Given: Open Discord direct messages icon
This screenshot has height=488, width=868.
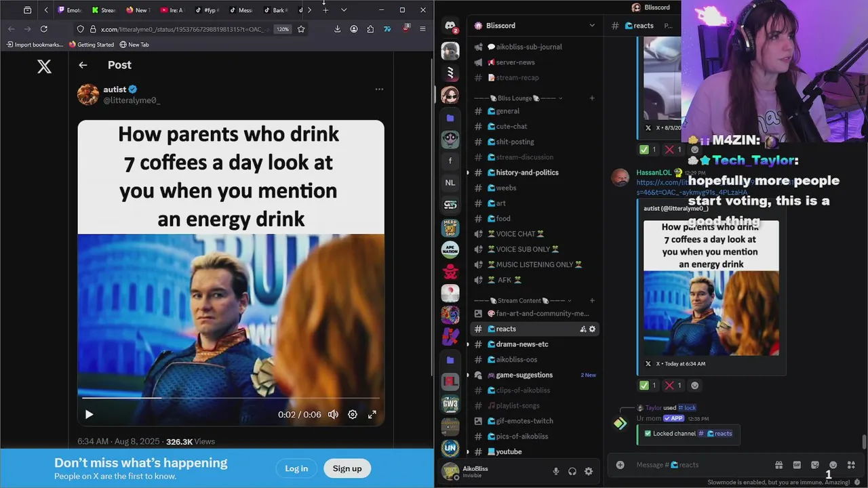Looking at the screenshot, I should pyautogui.click(x=450, y=26).
